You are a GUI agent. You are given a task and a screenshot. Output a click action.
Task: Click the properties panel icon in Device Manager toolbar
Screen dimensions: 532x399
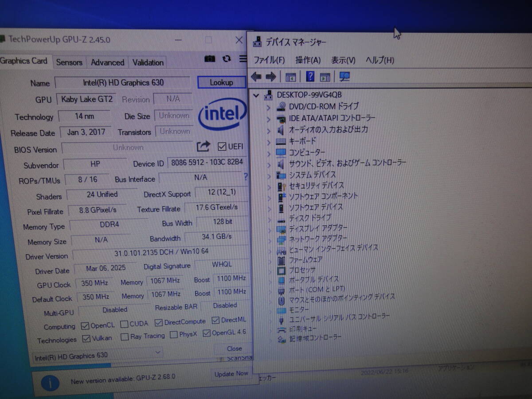click(x=291, y=77)
